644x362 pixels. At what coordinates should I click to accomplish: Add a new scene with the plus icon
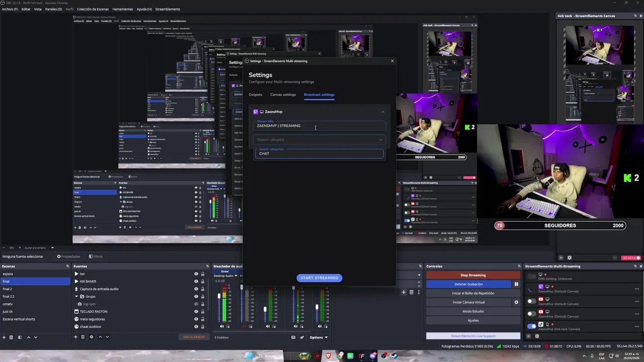[4, 337]
